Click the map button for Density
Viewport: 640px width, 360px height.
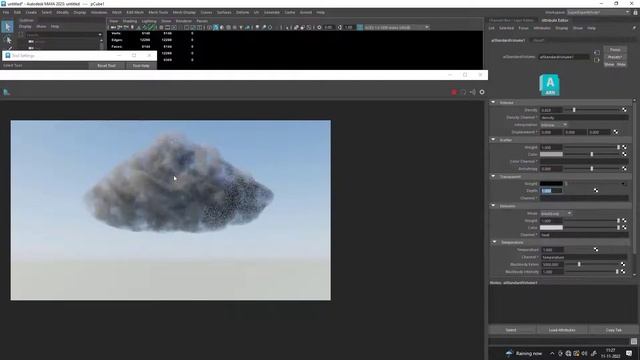click(x=624, y=110)
